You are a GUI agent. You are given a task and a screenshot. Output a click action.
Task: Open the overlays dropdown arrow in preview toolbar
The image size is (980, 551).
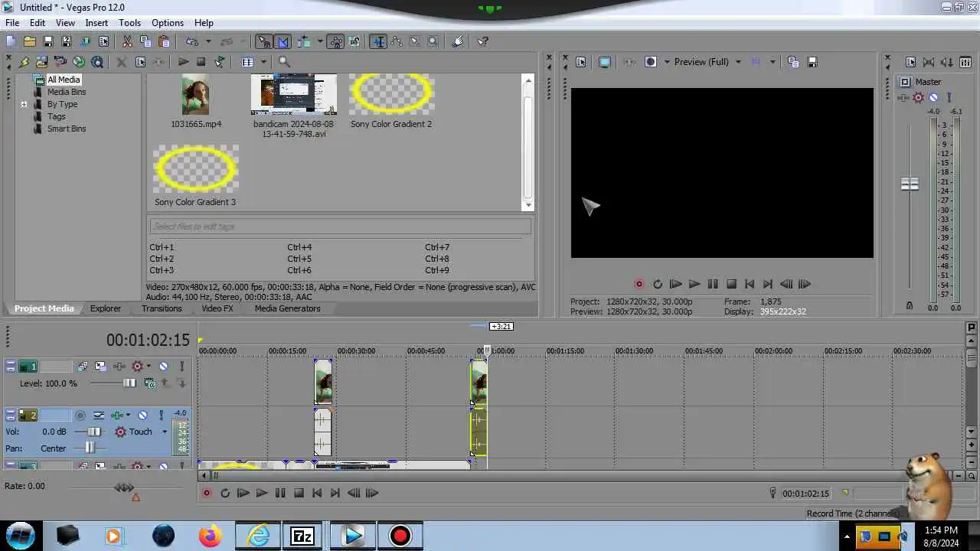tap(773, 62)
